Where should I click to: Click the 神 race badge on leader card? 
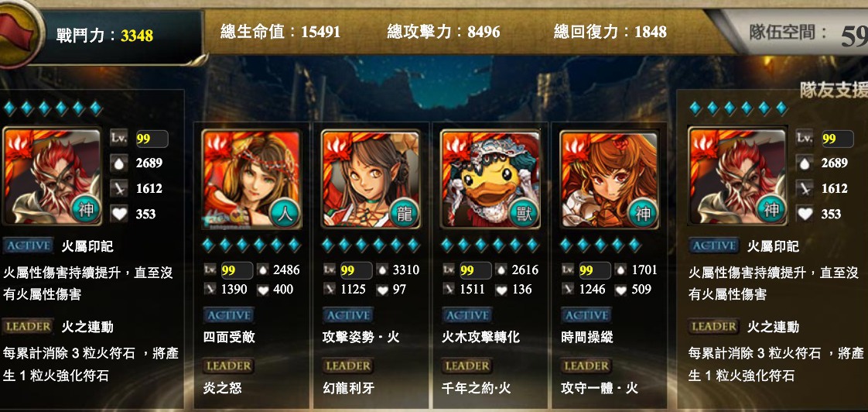(86, 210)
